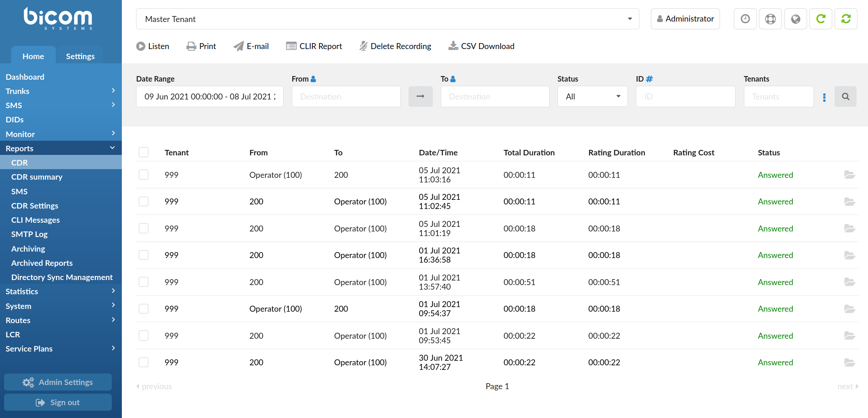Image resolution: width=868 pixels, height=418 pixels.
Task: Click the swap arrow between From and To
Action: [420, 96]
